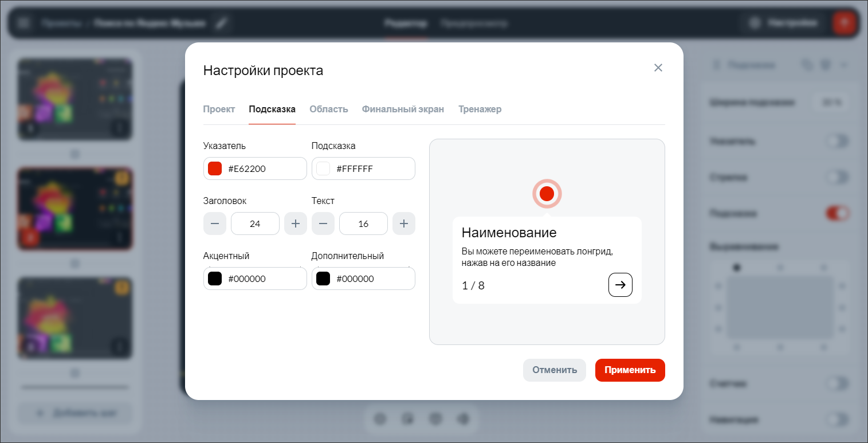Open the Финальный экран tab

click(403, 109)
